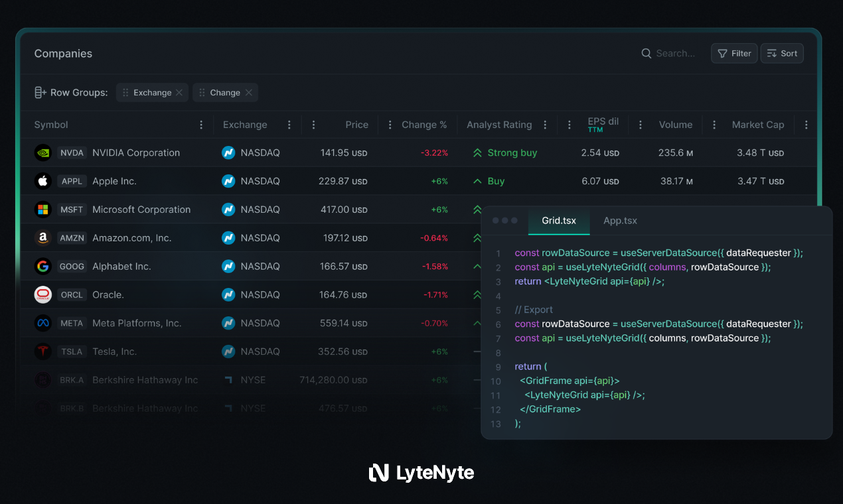Click the NASDAQ icon in MSFT row
The height and width of the screenshot is (504, 843).
(228, 210)
